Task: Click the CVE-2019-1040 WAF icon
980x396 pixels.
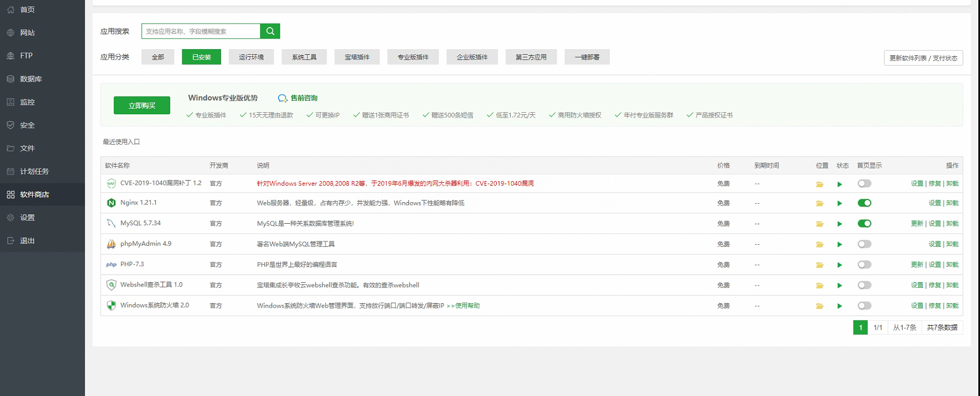Action: pos(111,183)
